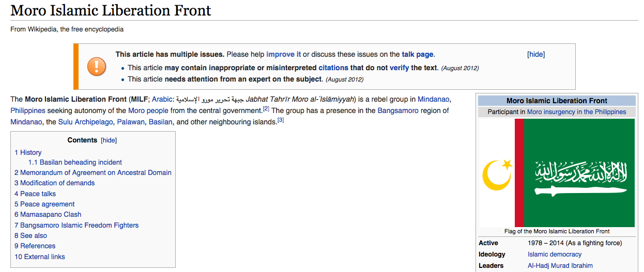Click the first '(August 2012)' date tag
Screen dimensions: 644x272
(x=460, y=68)
